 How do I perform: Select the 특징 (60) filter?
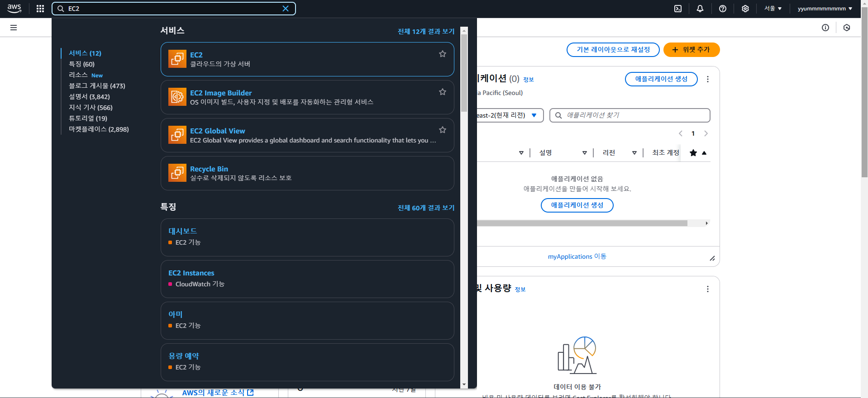click(81, 64)
